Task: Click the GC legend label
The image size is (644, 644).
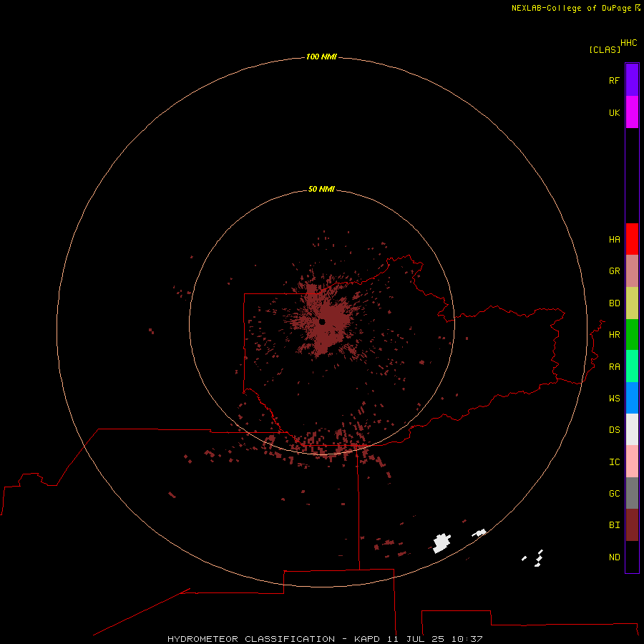Action: click(x=614, y=493)
